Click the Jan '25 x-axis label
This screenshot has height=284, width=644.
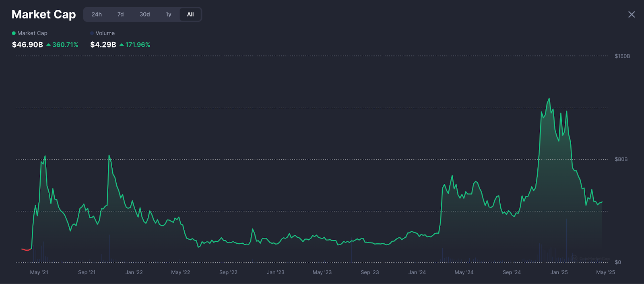(x=559, y=272)
